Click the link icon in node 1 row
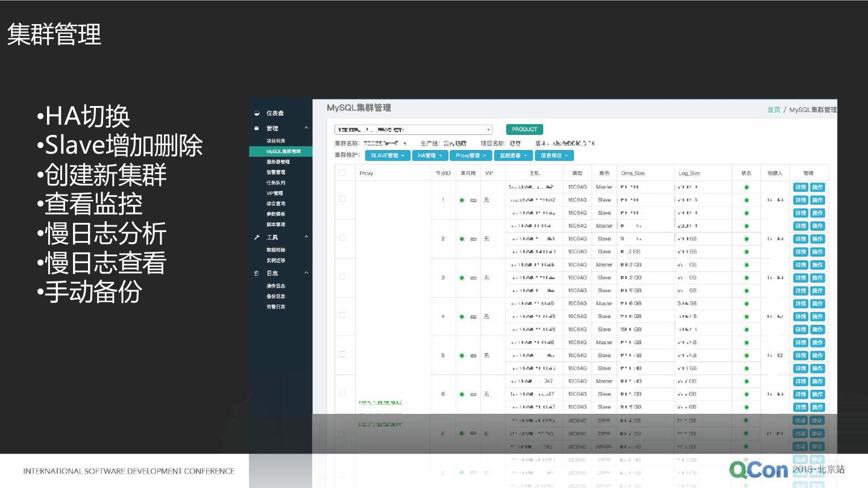 pyautogui.click(x=474, y=200)
